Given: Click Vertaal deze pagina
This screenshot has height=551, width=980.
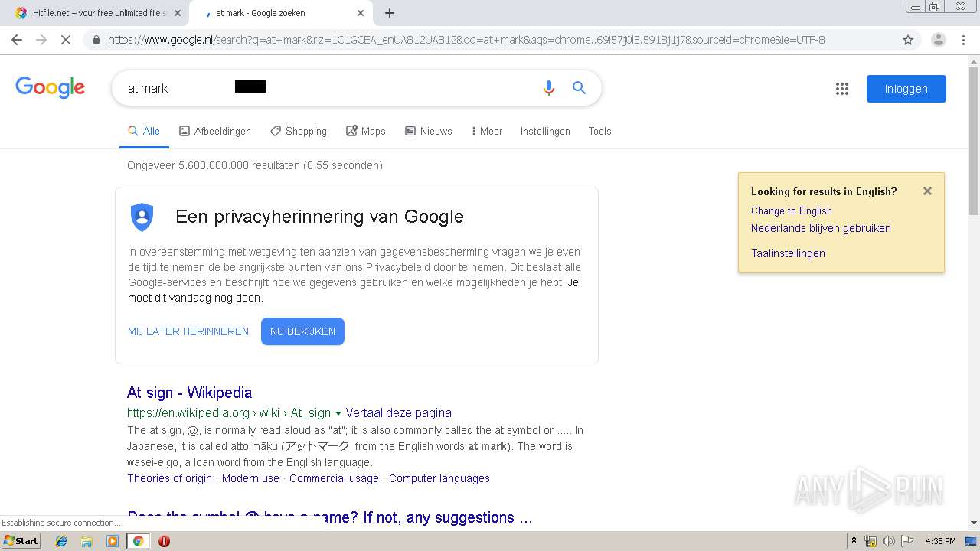Looking at the screenshot, I should tap(398, 412).
